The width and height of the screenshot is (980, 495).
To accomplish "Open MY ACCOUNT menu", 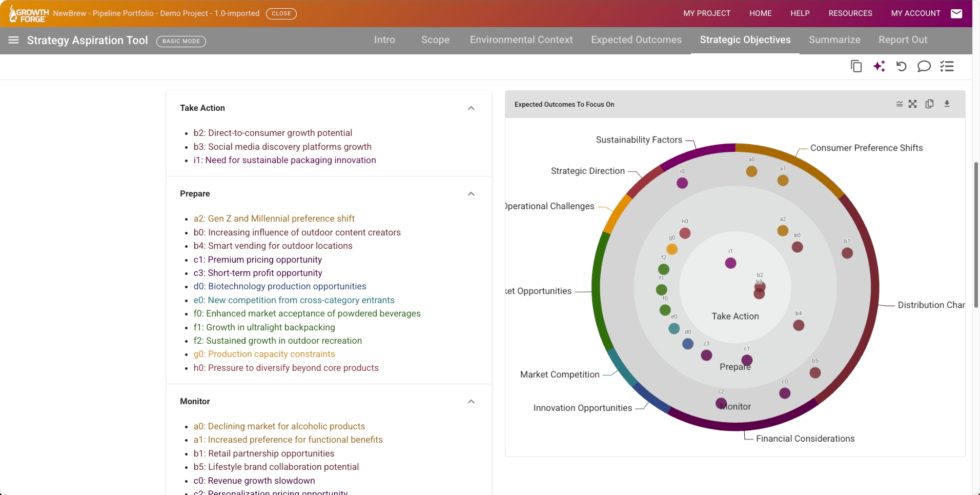I will tap(915, 13).
